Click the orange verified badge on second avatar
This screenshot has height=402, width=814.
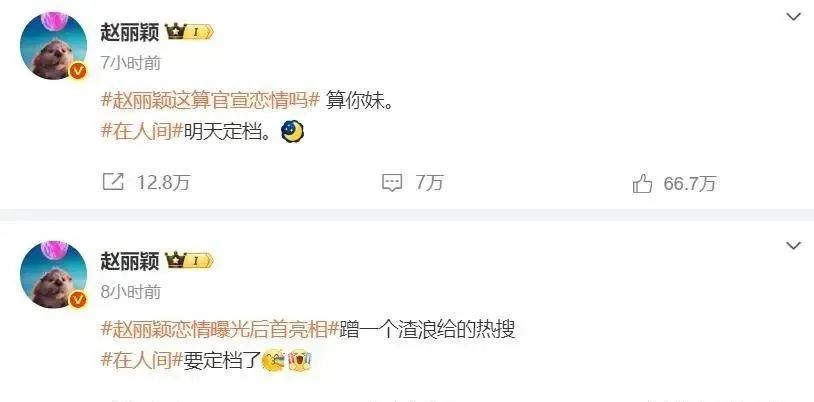point(78,300)
